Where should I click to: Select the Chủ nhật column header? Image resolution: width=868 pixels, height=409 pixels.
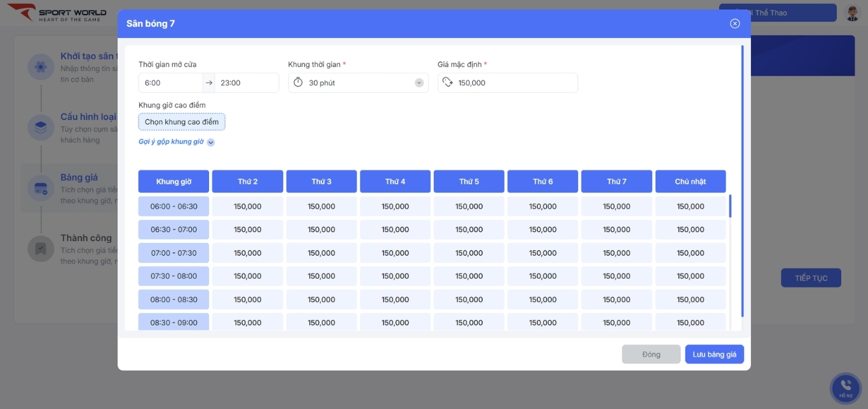[x=690, y=181]
